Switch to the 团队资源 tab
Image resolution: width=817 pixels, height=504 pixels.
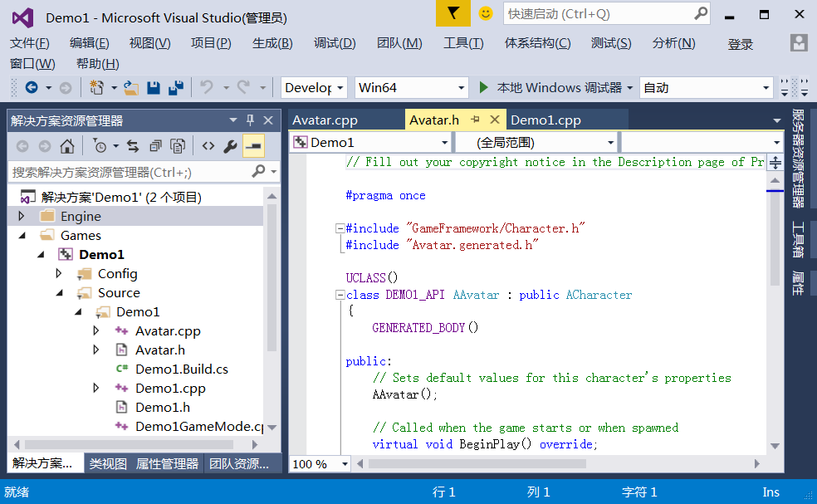point(239,463)
